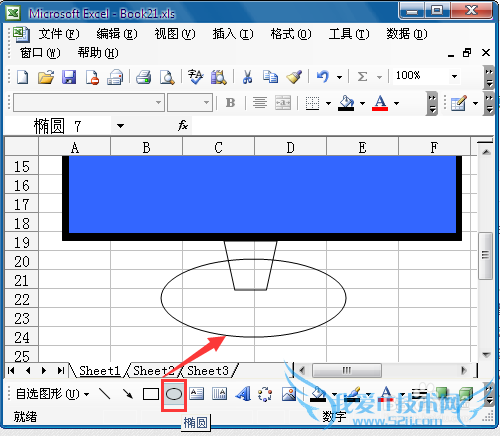500x436 pixels.
Task: Click the Research binoculars icon
Action: [x=219, y=77]
